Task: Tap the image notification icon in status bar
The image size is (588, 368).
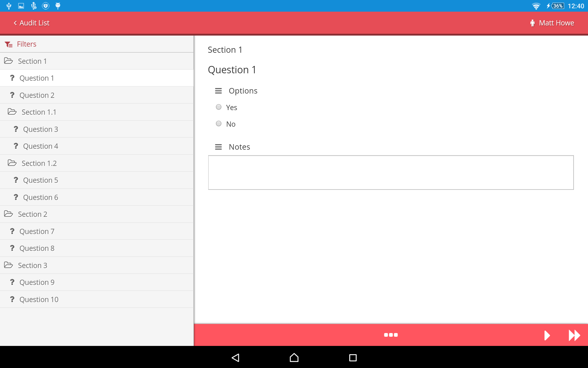Action: point(21,6)
